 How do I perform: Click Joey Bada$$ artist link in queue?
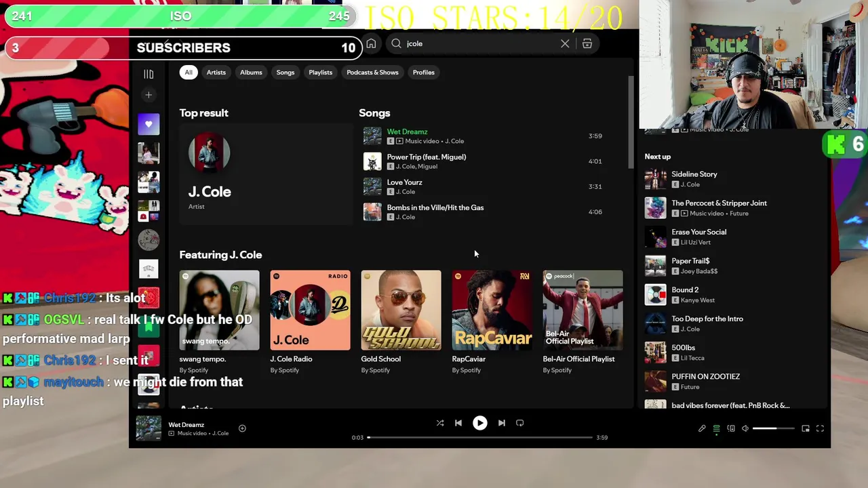[x=699, y=271]
